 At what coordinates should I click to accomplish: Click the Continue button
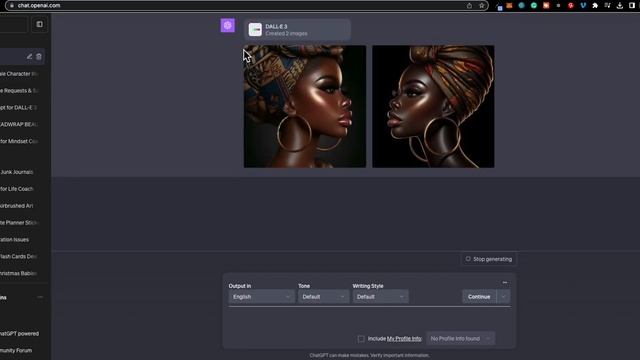click(x=479, y=297)
